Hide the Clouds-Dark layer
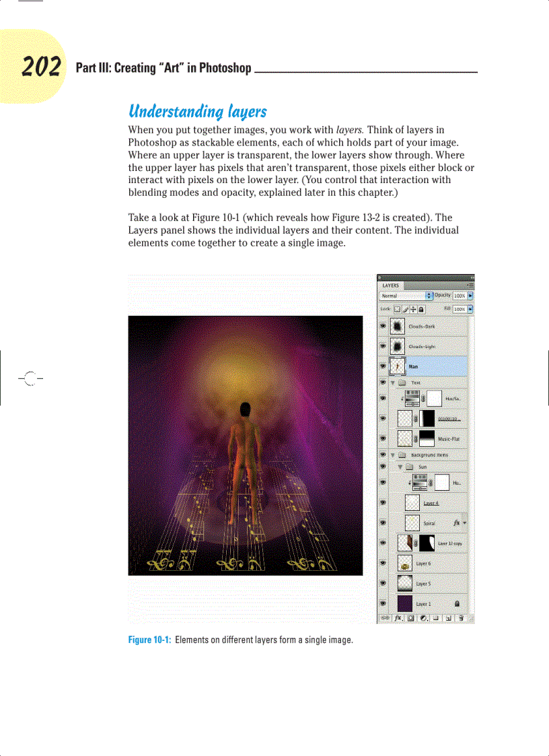 [x=383, y=326]
